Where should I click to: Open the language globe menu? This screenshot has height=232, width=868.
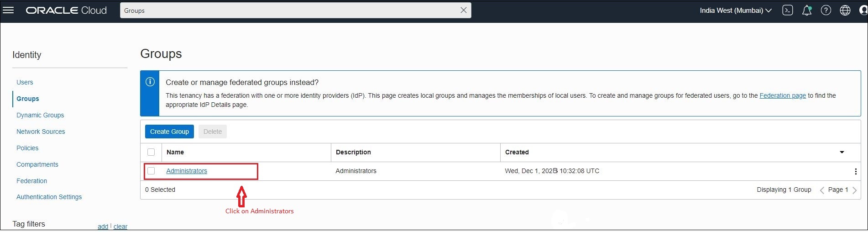click(x=845, y=10)
